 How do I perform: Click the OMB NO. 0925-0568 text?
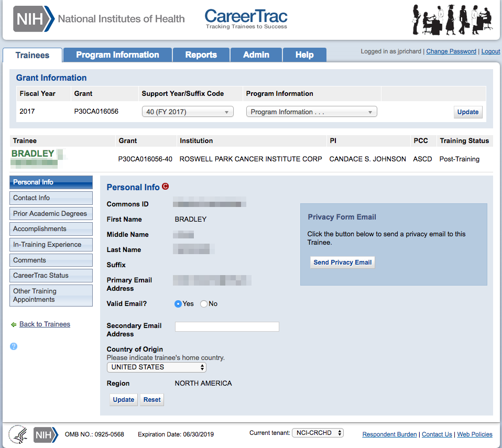(x=94, y=434)
